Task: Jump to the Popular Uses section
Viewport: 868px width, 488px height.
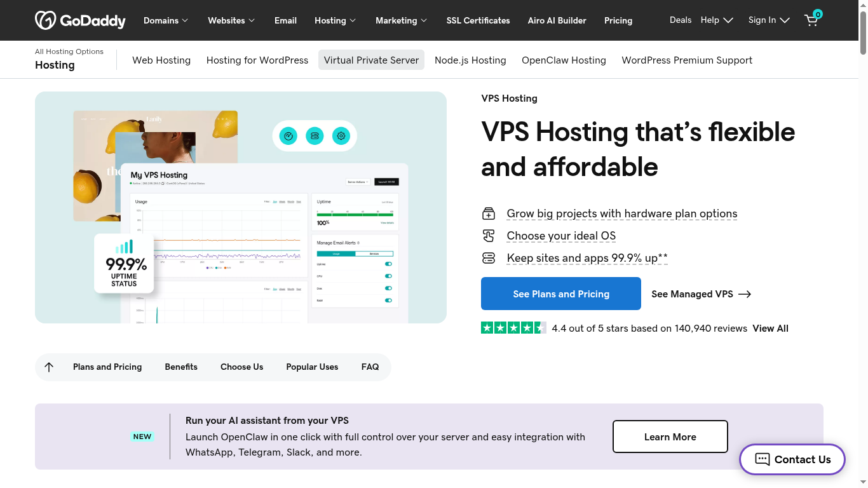Action: tap(312, 367)
